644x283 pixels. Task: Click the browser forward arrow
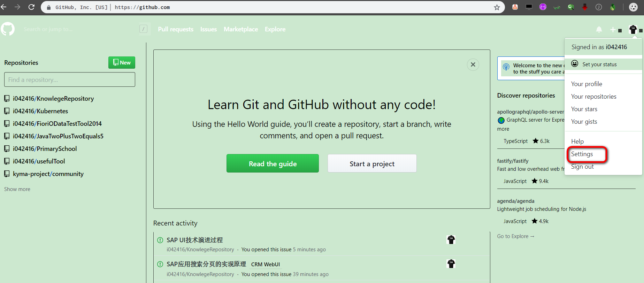(17, 7)
